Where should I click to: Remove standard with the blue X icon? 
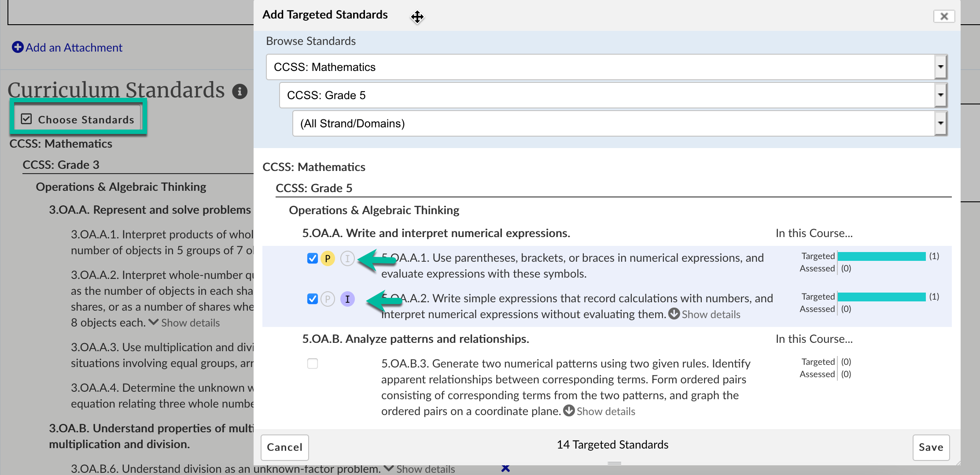coord(505,468)
